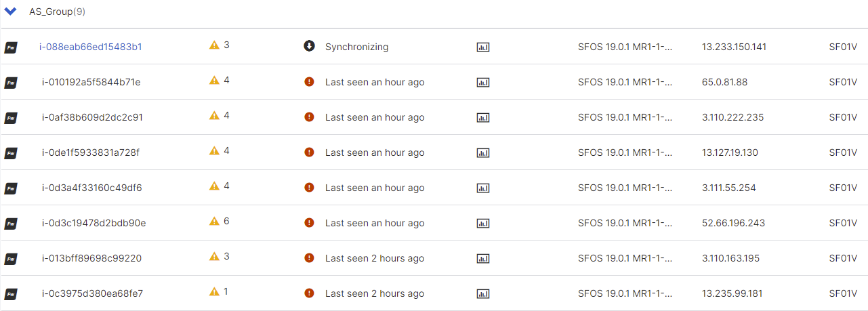This screenshot has height=311, width=868.
Task: Open firewall link i-088eab66ed15483b1
Action: click(x=90, y=47)
